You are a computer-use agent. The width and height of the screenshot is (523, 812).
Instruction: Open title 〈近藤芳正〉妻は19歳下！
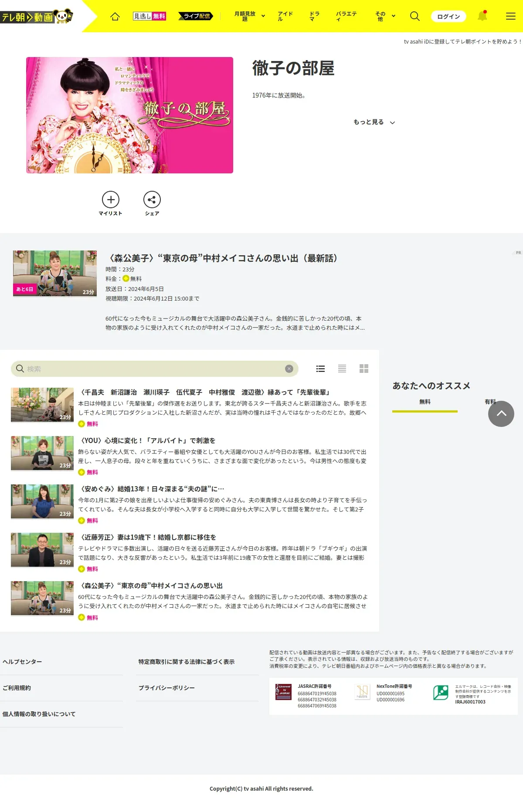[x=147, y=537]
